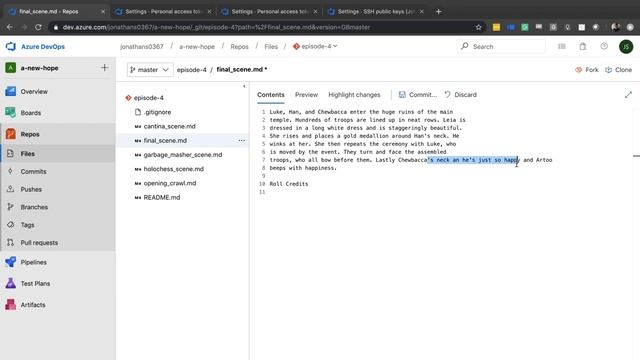Open the marketplace shopping bag icon
Image resolution: width=640 pixels, height=360 pixels.
582,47
